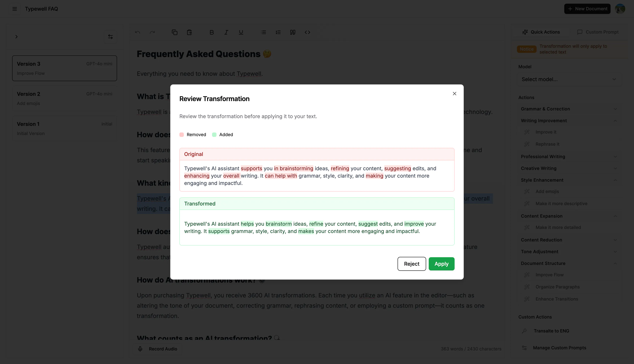Insert a code block
The height and width of the screenshot is (364, 634).
(x=307, y=32)
